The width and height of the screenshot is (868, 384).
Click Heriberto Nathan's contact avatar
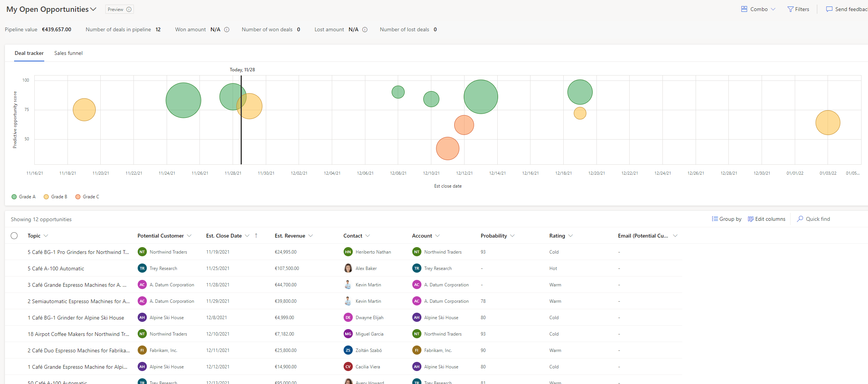point(347,252)
